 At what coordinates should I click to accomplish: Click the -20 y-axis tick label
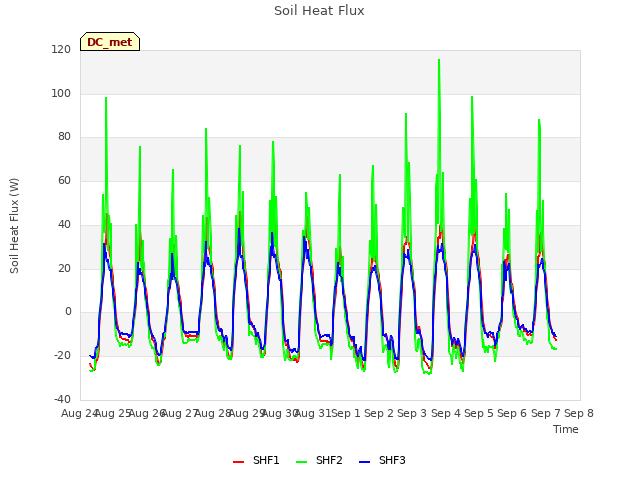click(62, 356)
